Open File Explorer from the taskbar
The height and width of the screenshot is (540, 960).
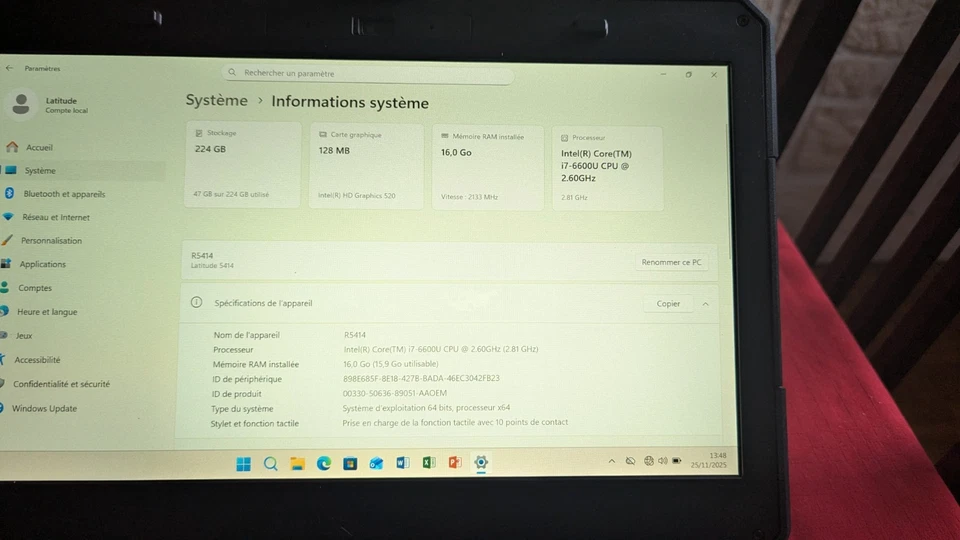(x=297, y=463)
